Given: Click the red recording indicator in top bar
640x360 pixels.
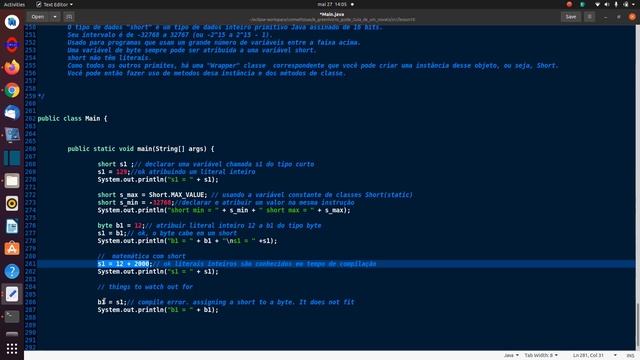Looking at the screenshot, I should pyautogui.click(x=569, y=4).
